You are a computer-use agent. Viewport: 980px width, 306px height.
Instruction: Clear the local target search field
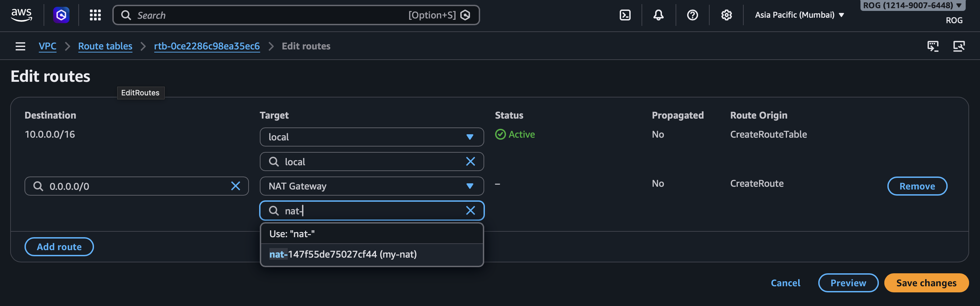(470, 162)
